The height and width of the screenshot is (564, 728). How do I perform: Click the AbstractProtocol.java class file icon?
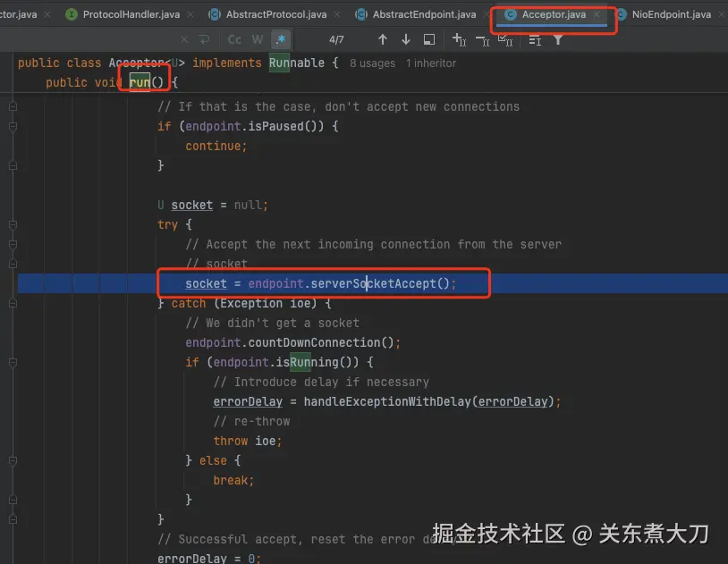(x=215, y=14)
